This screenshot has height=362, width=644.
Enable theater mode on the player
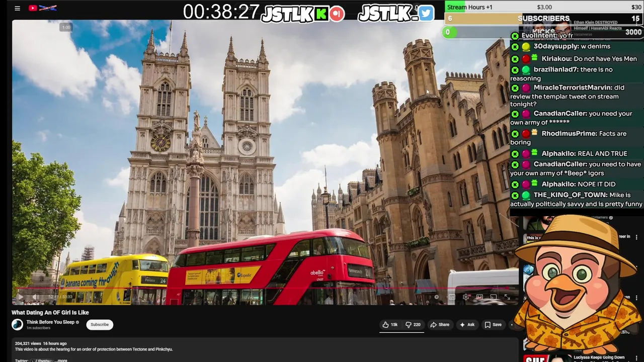pyautogui.click(x=479, y=297)
